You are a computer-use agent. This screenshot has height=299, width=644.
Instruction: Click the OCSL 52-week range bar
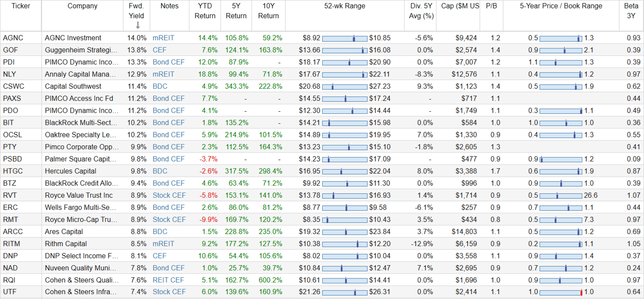point(344,135)
